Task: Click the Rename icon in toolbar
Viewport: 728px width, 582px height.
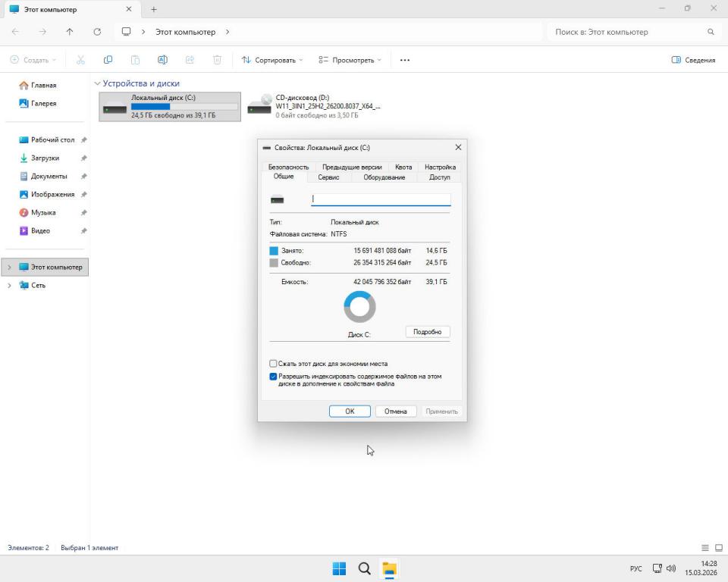Action: click(x=162, y=60)
